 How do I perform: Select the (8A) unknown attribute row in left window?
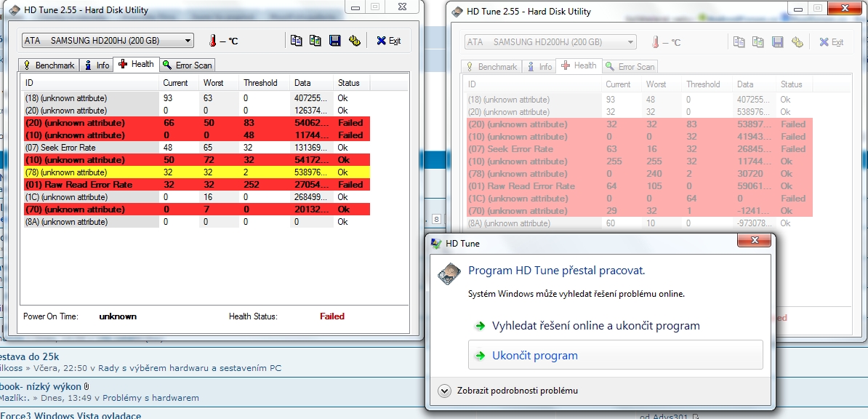(x=196, y=222)
